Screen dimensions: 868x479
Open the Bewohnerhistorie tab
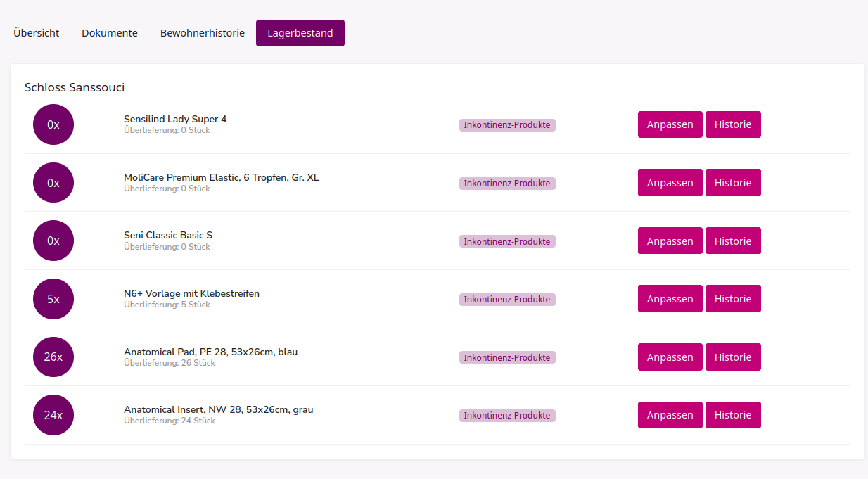click(203, 33)
